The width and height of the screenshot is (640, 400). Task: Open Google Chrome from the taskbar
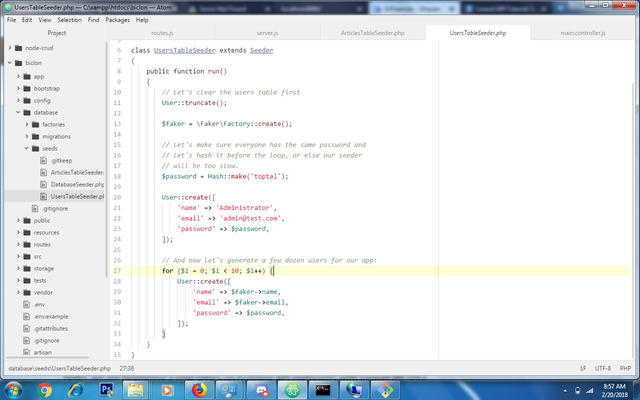click(44, 390)
